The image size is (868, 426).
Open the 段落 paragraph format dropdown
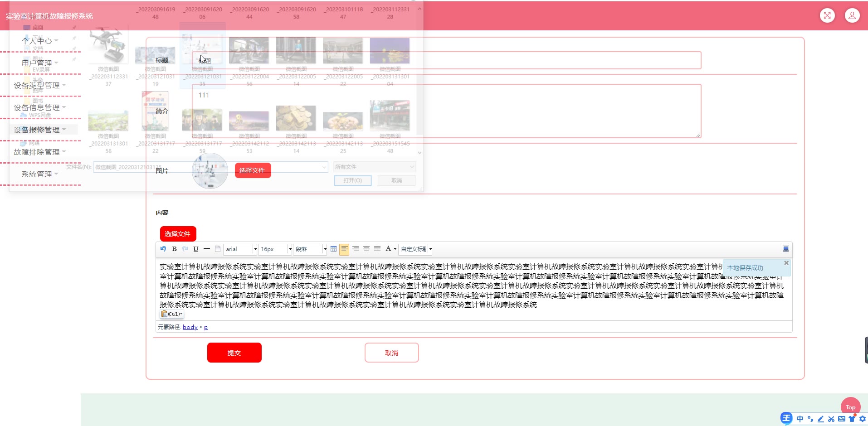(310, 249)
